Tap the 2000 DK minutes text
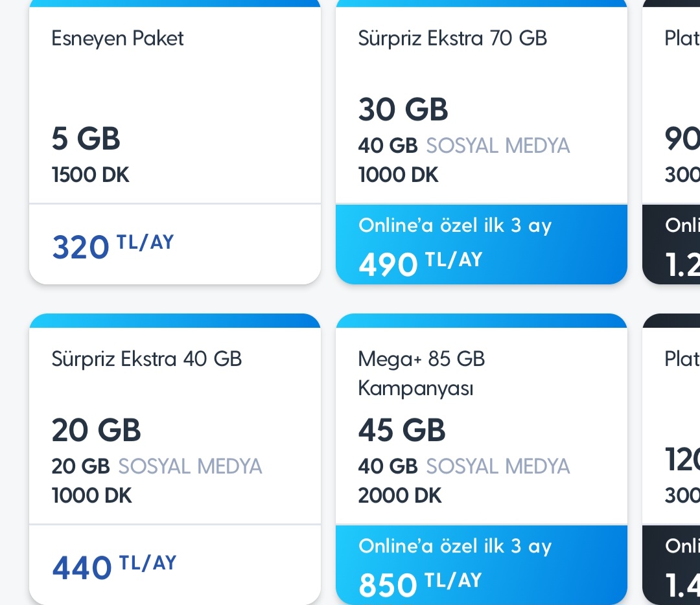 399,496
